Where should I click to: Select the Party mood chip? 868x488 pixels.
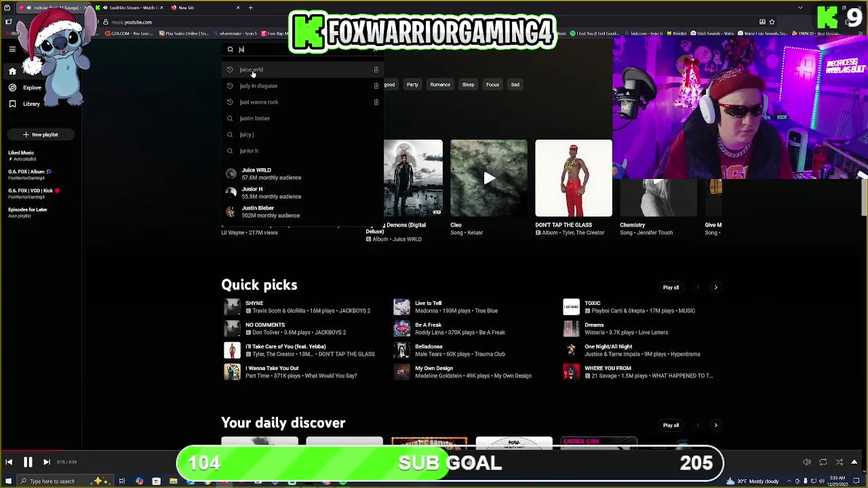(x=412, y=85)
